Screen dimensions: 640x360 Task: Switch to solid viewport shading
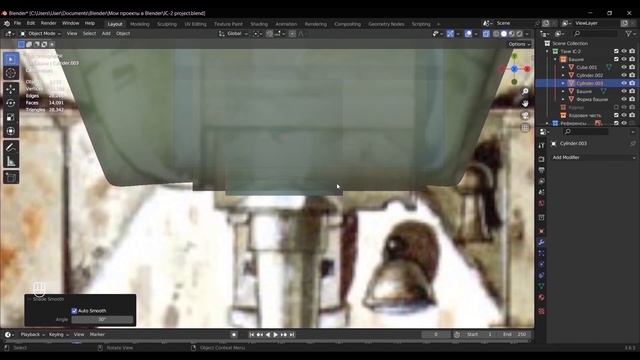(x=504, y=34)
